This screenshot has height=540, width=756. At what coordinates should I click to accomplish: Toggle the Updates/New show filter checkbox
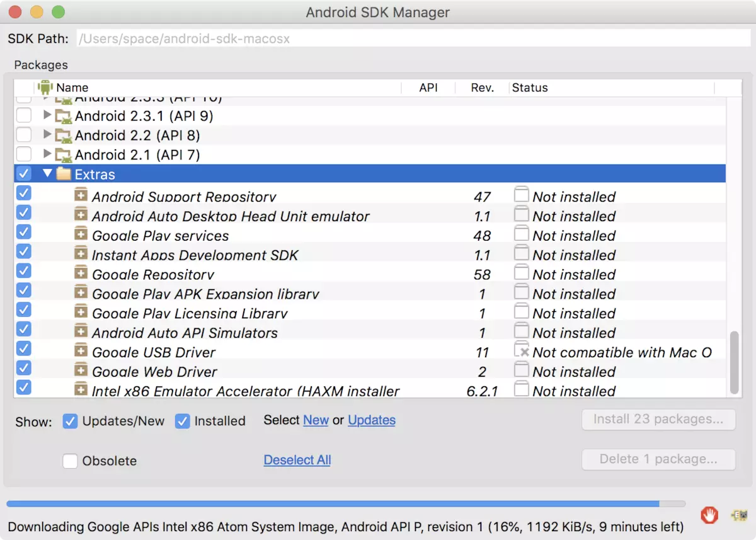(70, 421)
